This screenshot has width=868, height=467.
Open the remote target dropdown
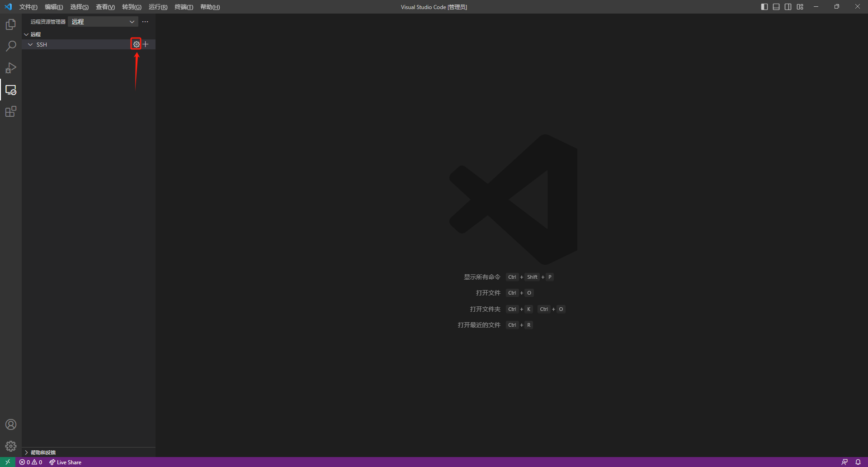pyautogui.click(x=103, y=22)
